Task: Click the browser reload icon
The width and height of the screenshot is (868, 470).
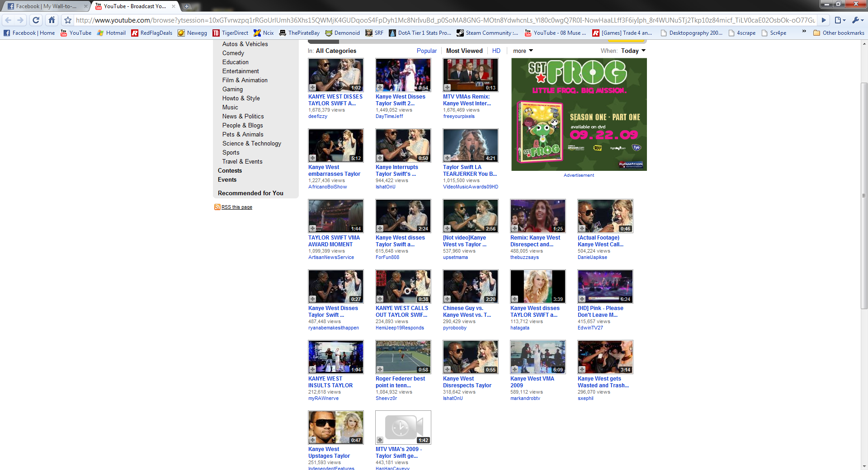Action: (36, 20)
